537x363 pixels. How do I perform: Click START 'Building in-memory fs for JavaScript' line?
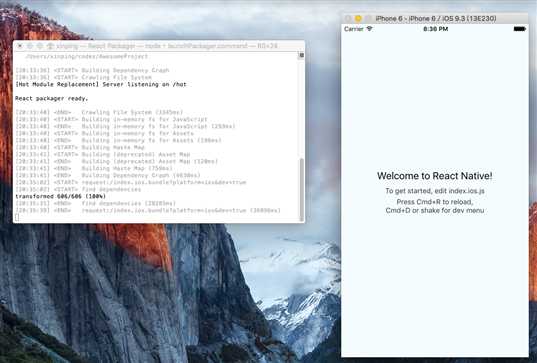pos(112,119)
